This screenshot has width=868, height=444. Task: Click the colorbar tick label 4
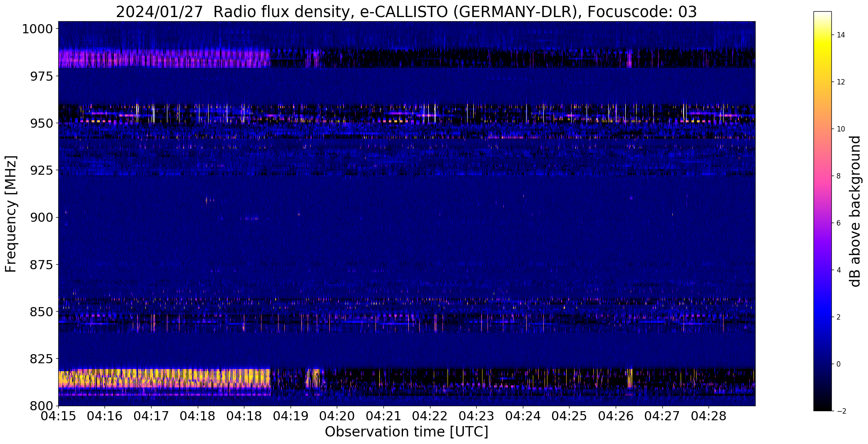[x=839, y=270]
